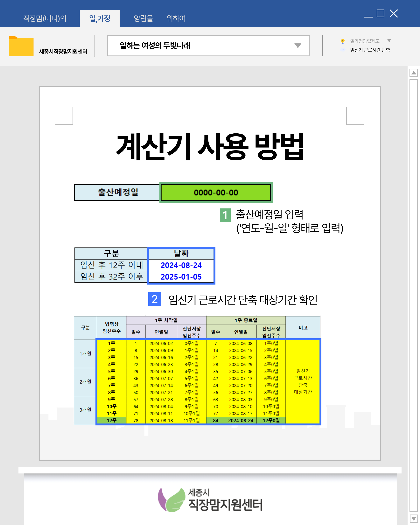420x525 pixels.
Task: Click the 12주0일 cell in last row
Action: [x=271, y=420]
